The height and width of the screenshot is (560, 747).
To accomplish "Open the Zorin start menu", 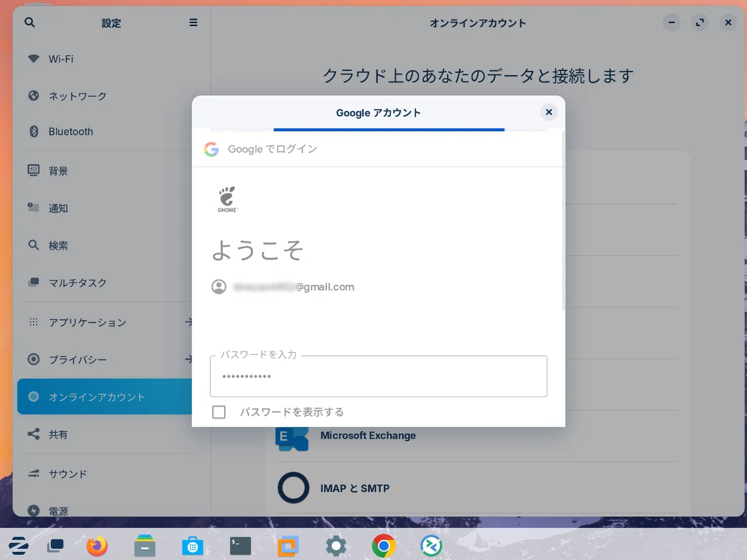I will [19, 546].
